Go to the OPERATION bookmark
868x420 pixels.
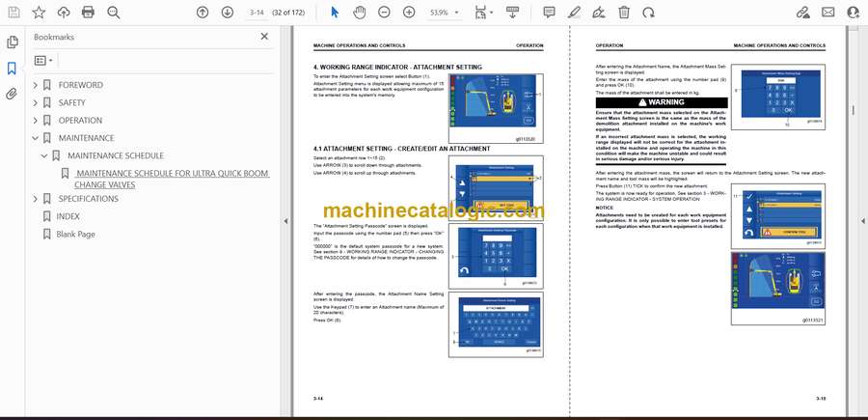click(x=80, y=121)
